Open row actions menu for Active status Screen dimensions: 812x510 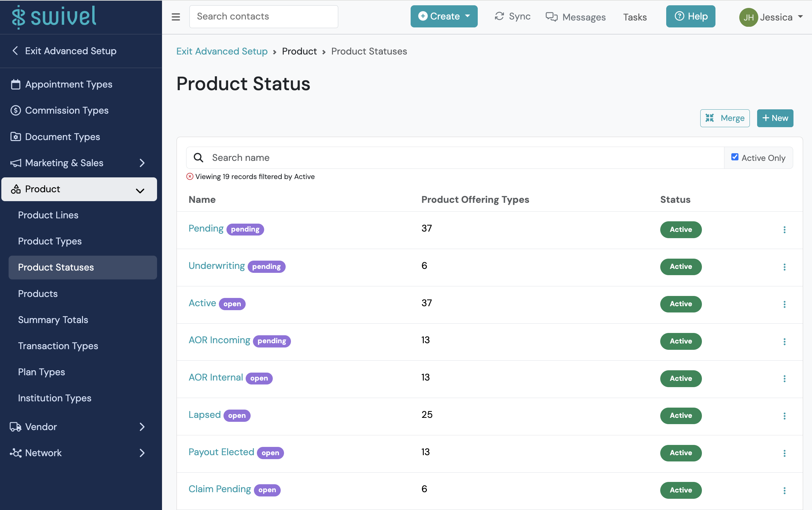tap(784, 305)
